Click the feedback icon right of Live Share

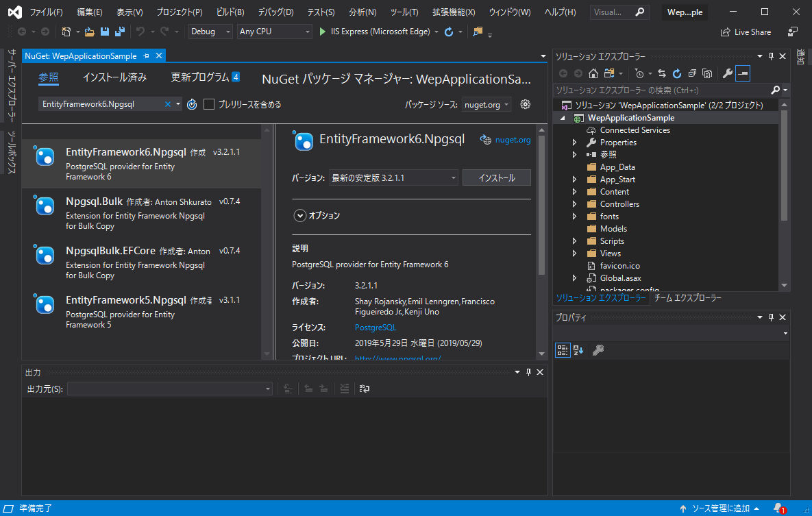click(792, 32)
